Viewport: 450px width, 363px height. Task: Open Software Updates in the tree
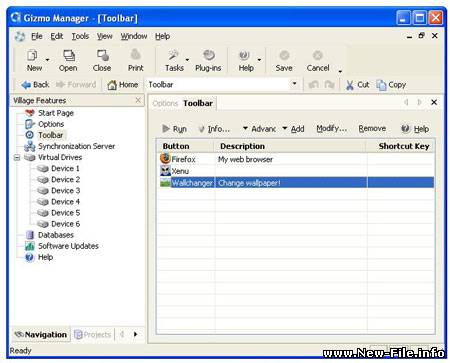[68, 246]
